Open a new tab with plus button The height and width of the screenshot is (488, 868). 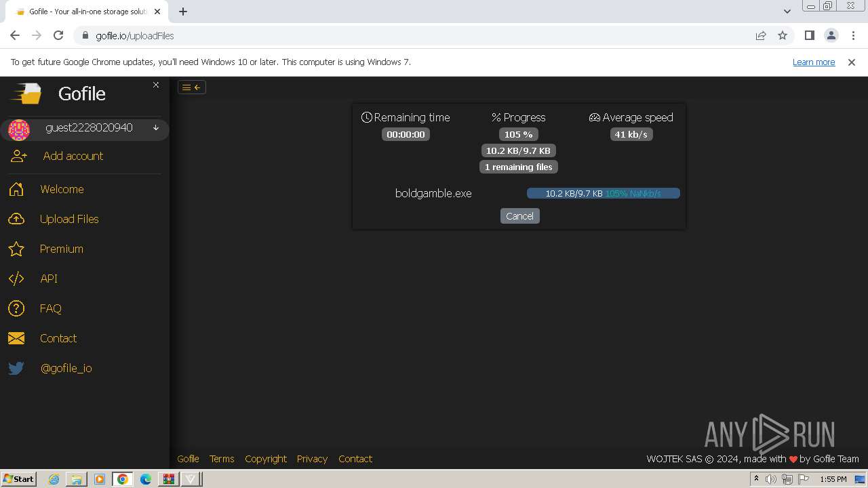pyautogui.click(x=183, y=12)
